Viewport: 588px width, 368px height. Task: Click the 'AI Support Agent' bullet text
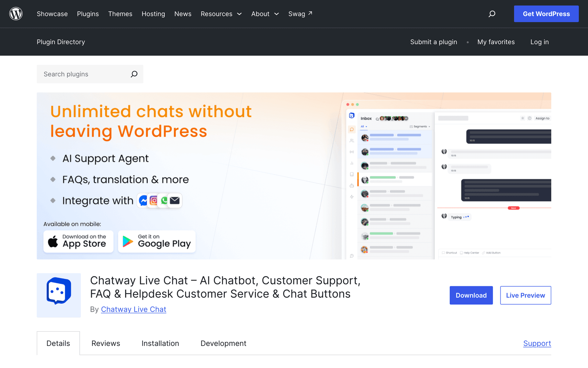[105, 159]
